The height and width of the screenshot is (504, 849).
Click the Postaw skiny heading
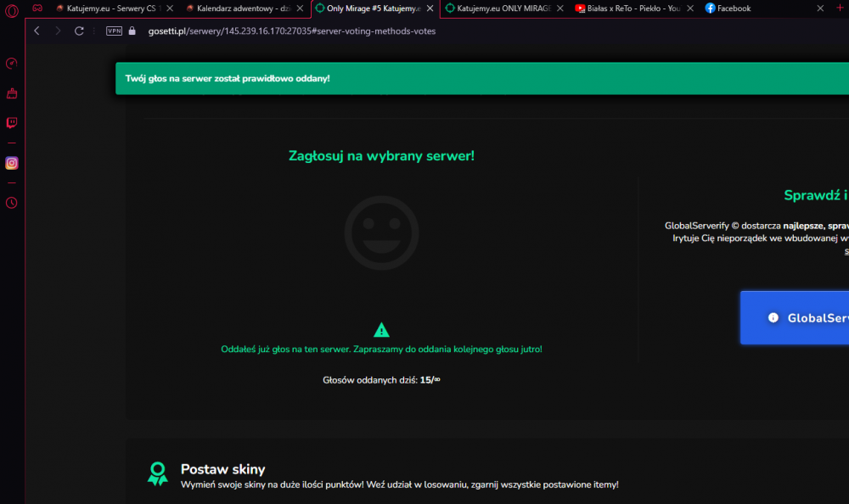pos(222,469)
